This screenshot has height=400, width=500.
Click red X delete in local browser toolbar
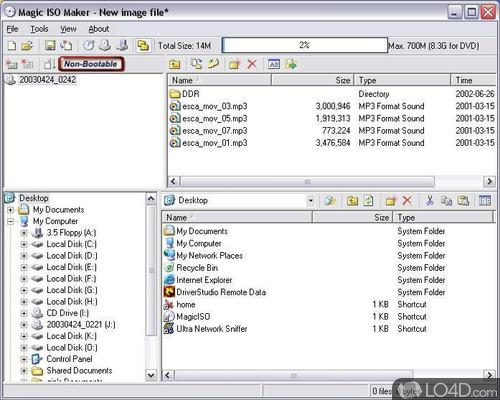(407, 201)
